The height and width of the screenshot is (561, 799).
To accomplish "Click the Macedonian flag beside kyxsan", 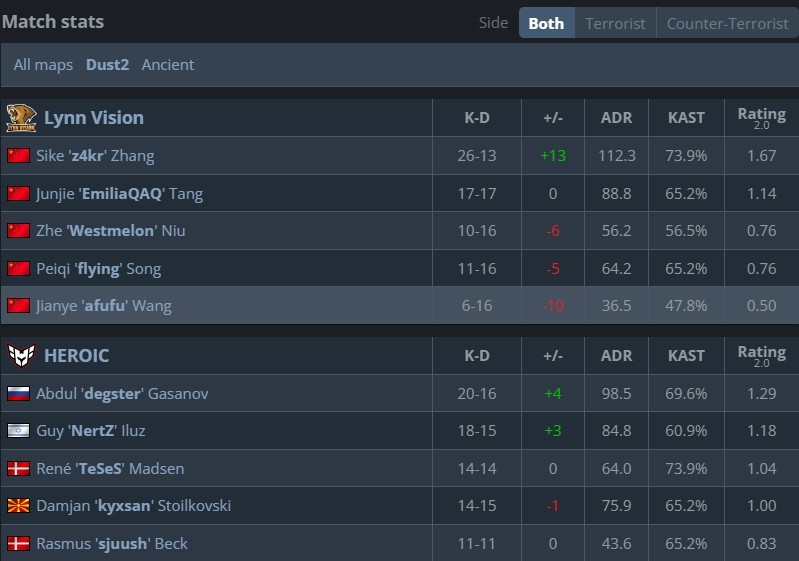I will coord(18,506).
